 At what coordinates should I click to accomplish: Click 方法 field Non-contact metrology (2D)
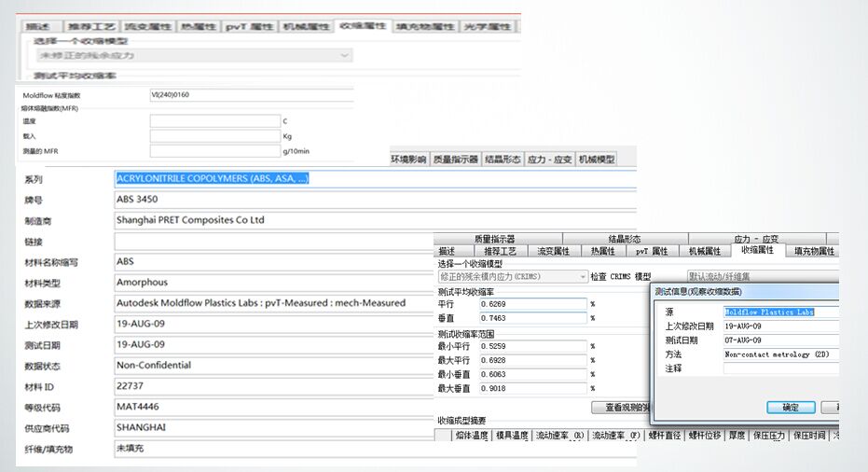click(781, 354)
